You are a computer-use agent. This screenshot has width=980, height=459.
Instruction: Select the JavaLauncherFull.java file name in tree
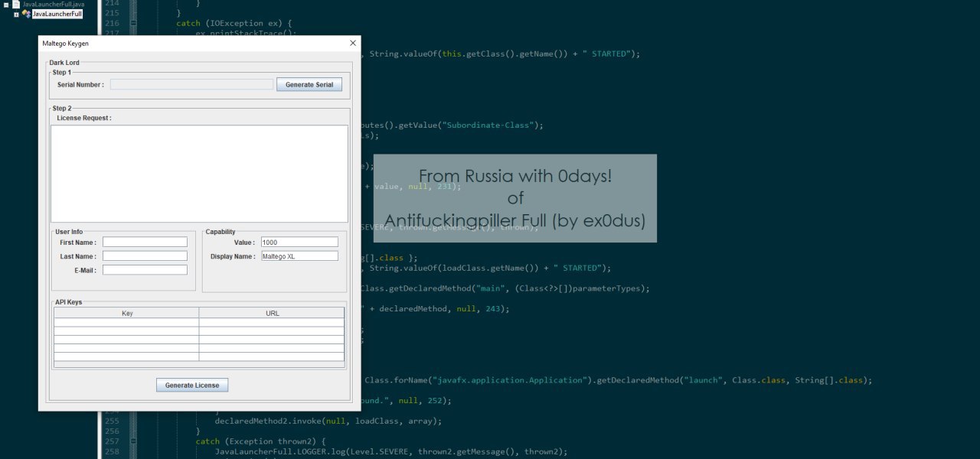[x=54, y=4]
